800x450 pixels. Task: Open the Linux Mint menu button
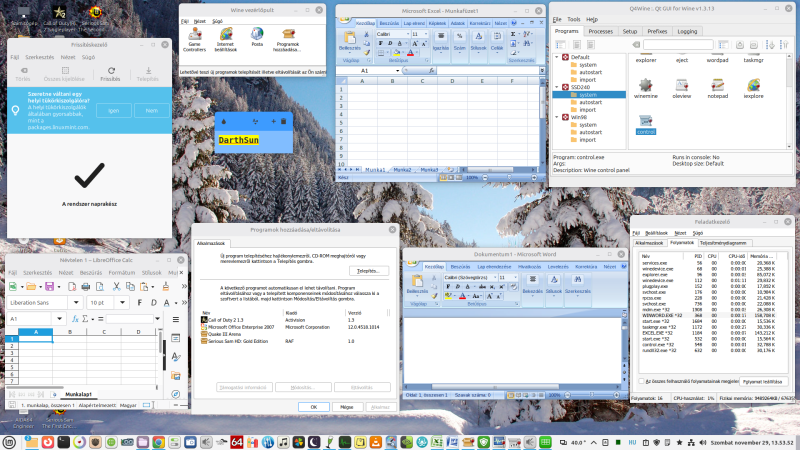point(9,442)
